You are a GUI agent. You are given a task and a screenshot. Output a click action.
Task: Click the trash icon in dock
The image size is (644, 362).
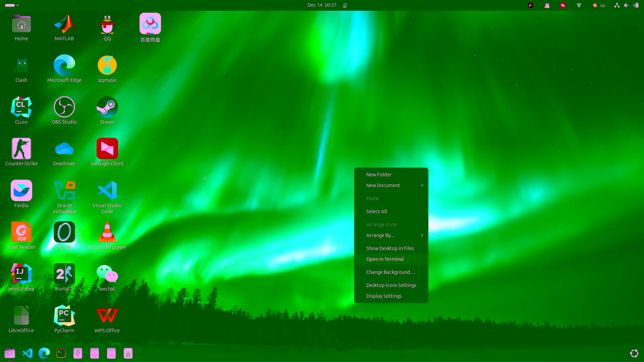coord(128,353)
